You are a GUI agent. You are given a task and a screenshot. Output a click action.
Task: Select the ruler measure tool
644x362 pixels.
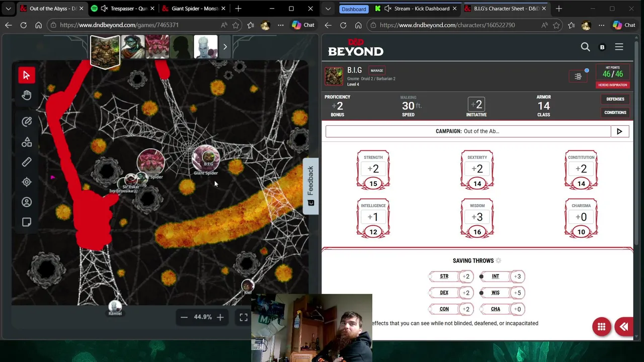pos(26,162)
